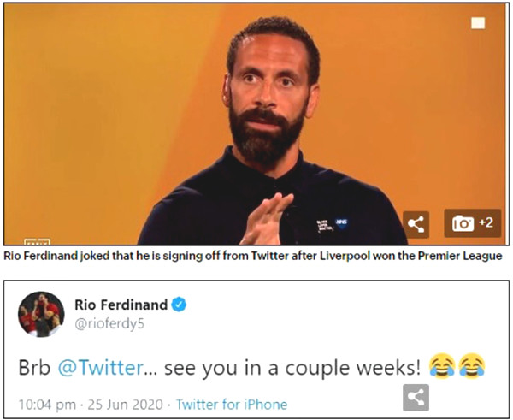Click the +2 photo count label

[486, 222]
